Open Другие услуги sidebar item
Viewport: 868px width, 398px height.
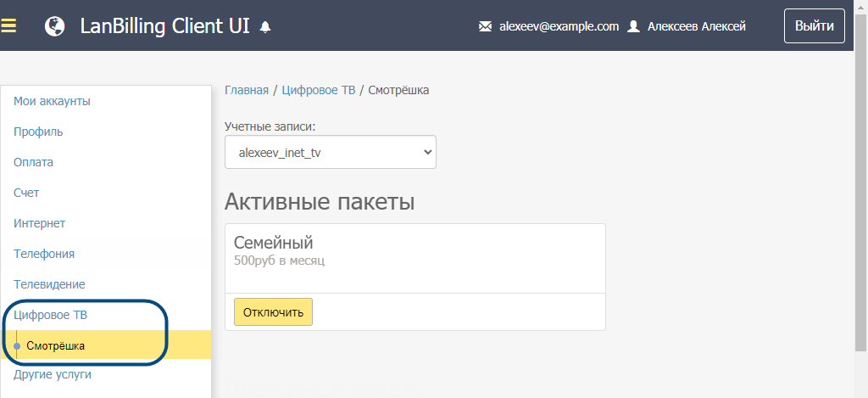(53, 374)
